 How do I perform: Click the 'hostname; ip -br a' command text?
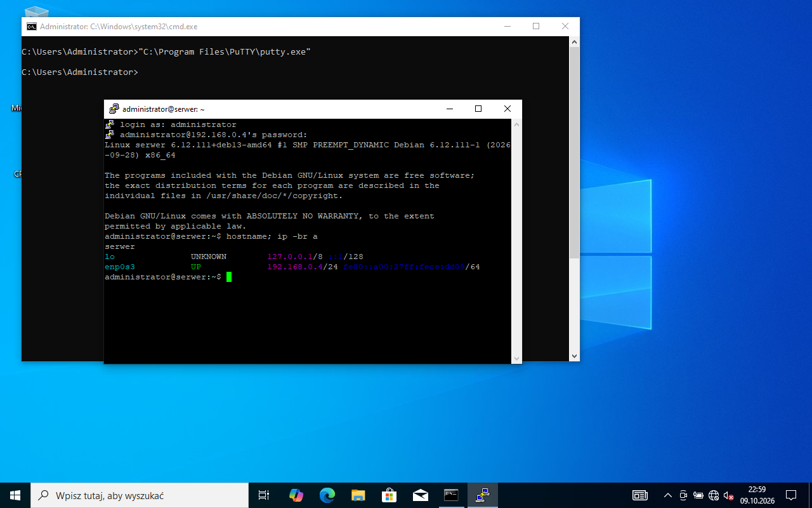(x=272, y=236)
